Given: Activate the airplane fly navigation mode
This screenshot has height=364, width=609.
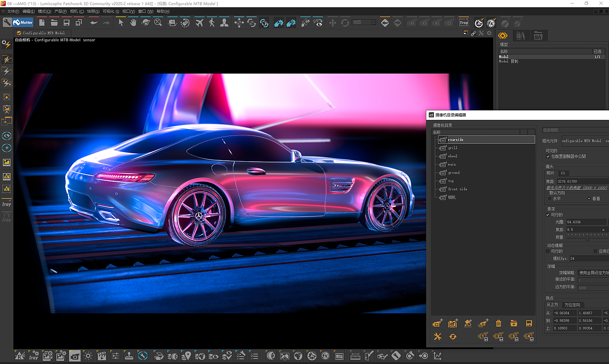Looking at the screenshot, I should coord(199,22).
